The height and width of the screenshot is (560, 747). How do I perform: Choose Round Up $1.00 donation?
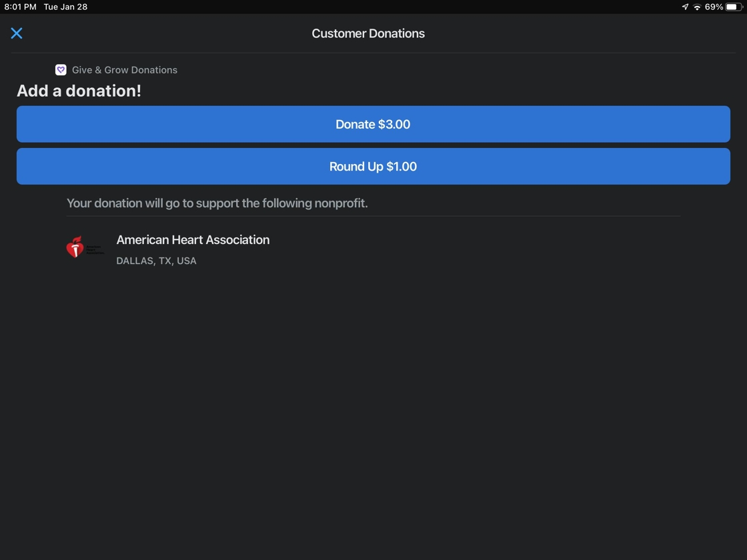pos(373,166)
